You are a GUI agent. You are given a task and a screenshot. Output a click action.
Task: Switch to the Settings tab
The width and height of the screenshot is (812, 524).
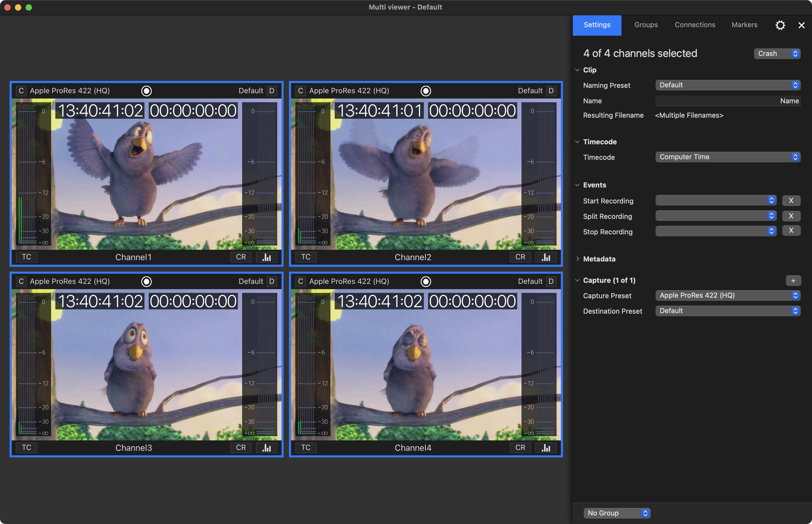[x=597, y=25]
